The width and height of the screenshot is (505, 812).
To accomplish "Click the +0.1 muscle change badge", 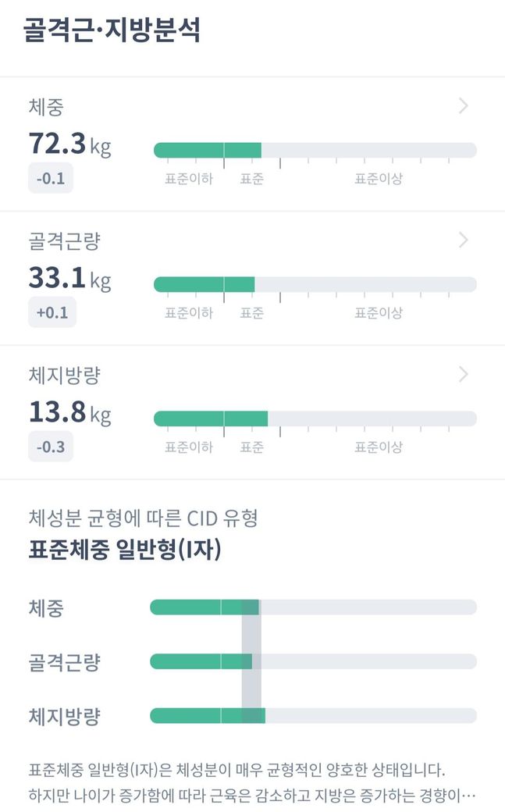I will point(52,313).
